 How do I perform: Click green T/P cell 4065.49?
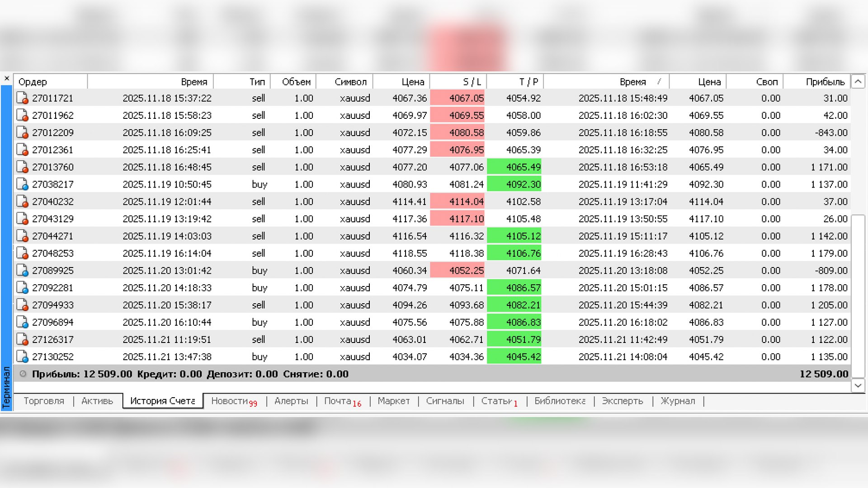514,167
